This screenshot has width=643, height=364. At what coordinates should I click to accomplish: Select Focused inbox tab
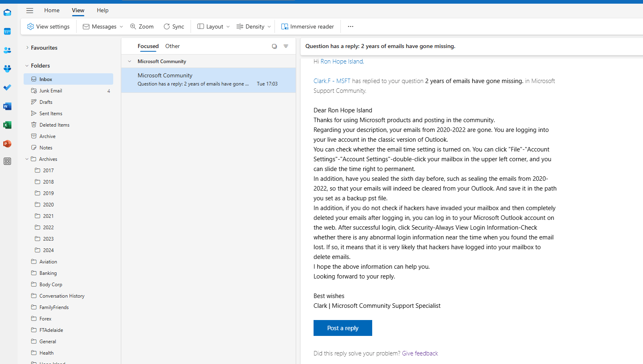[x=148, y=46]
